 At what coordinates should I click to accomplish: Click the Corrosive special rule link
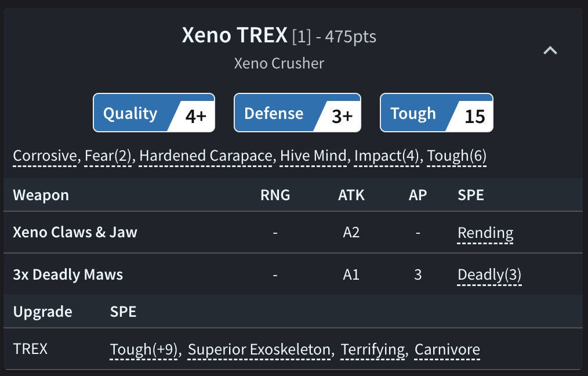(45, 156)
